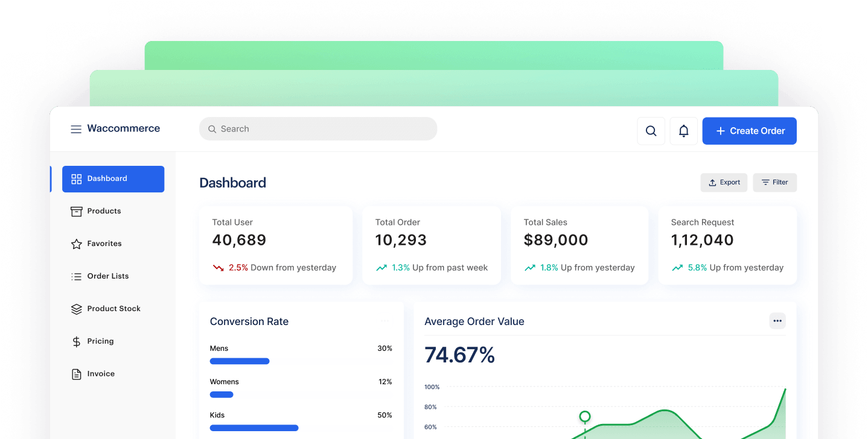Click the Product Stock layers icon
Screen dimensions: 868x439
pyautogui.click(x=76, y=309)
